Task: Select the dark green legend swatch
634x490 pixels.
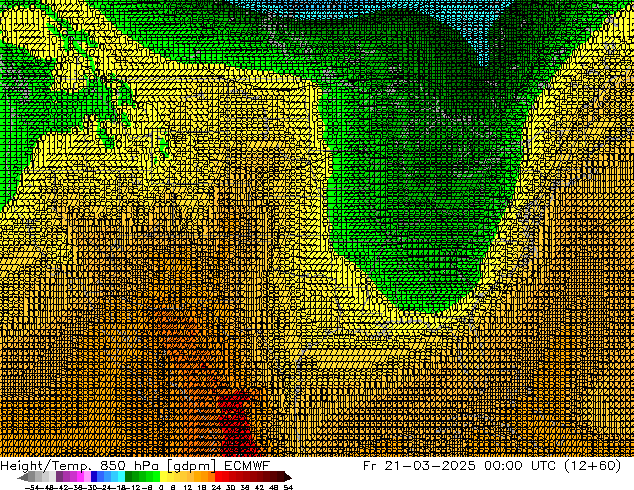Action: (x=128, y=477)
